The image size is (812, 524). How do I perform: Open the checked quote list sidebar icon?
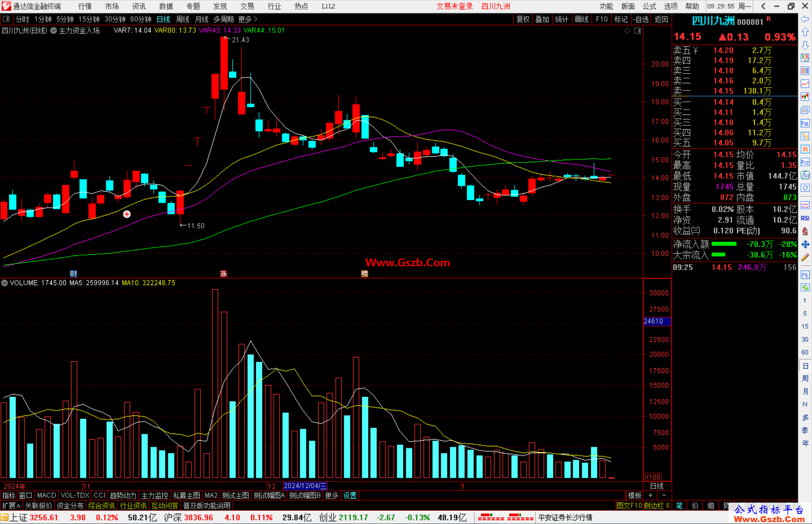(x=805, y=58)
